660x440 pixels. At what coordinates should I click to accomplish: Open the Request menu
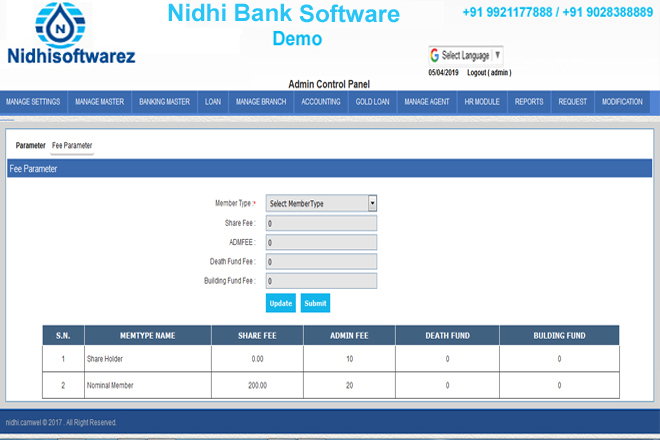tap(572, 102)
